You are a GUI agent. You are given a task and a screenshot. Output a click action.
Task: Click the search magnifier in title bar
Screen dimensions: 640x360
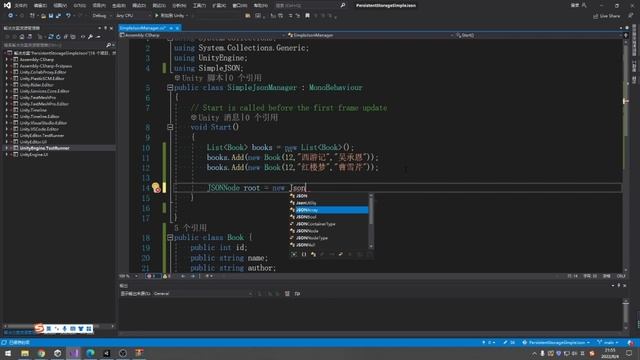point(343,5)
